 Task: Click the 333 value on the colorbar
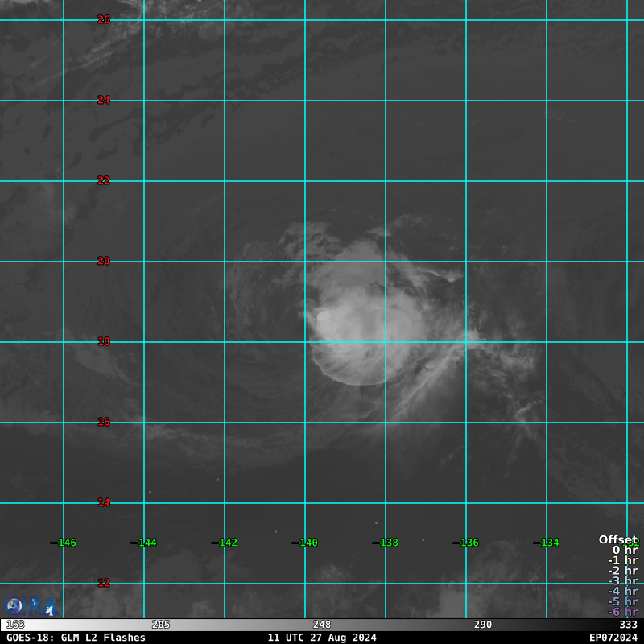click(x=628, y=625)
